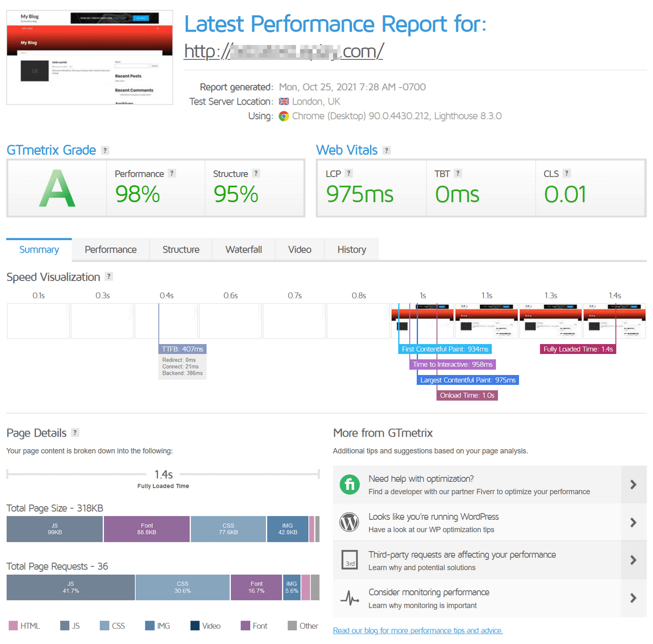Image resolution: width=653 pixels, height=644 pixels.
Task: Click the Page Details help icon
Action: (75, 433)
